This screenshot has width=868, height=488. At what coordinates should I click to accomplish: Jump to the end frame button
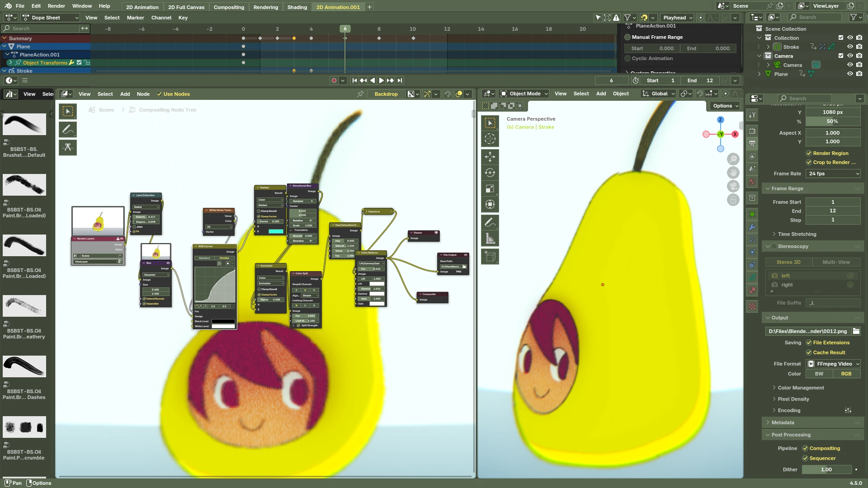point(400,80)
